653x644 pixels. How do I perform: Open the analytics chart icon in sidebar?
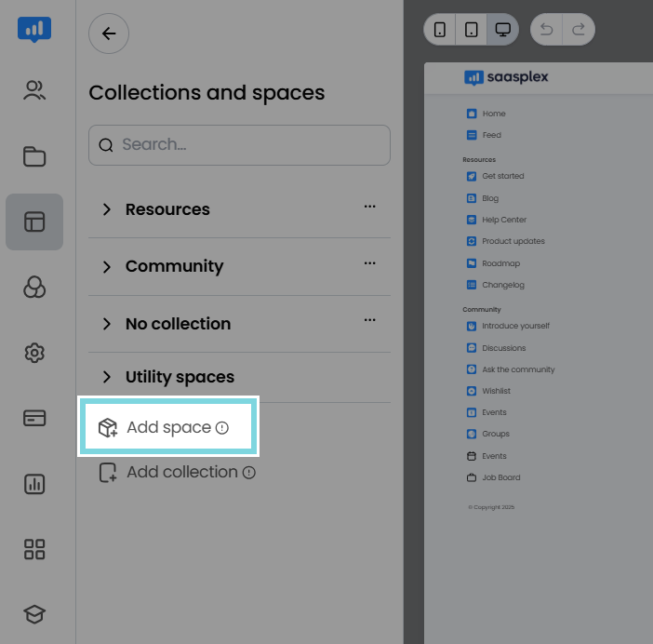click(34, 484)
